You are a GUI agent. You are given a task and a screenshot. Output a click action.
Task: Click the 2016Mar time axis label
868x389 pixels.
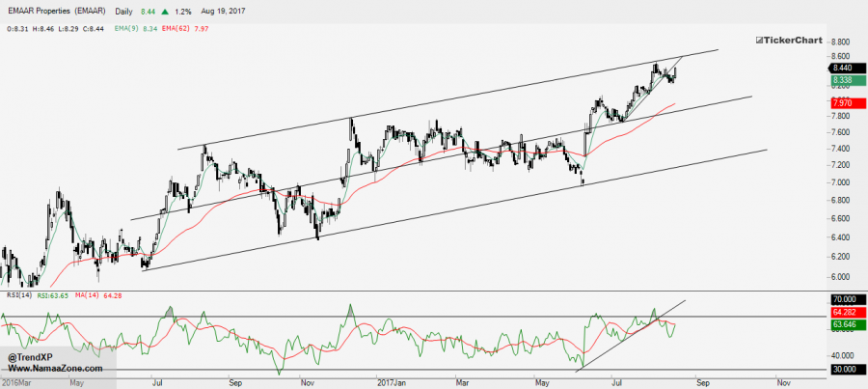tap(14, 382)
